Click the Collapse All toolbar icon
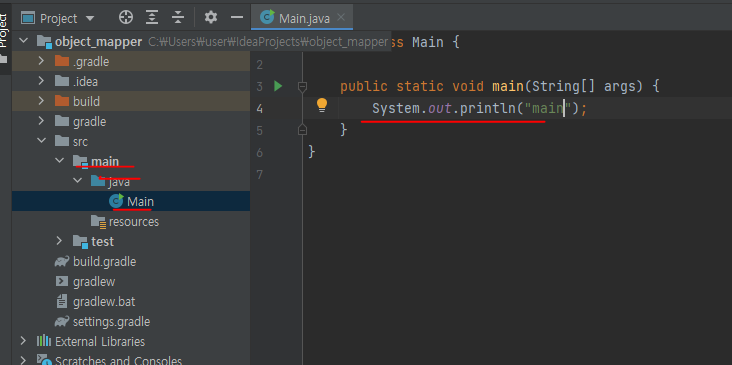Viewport: 732px width, 365px height. tap(178, 18)
